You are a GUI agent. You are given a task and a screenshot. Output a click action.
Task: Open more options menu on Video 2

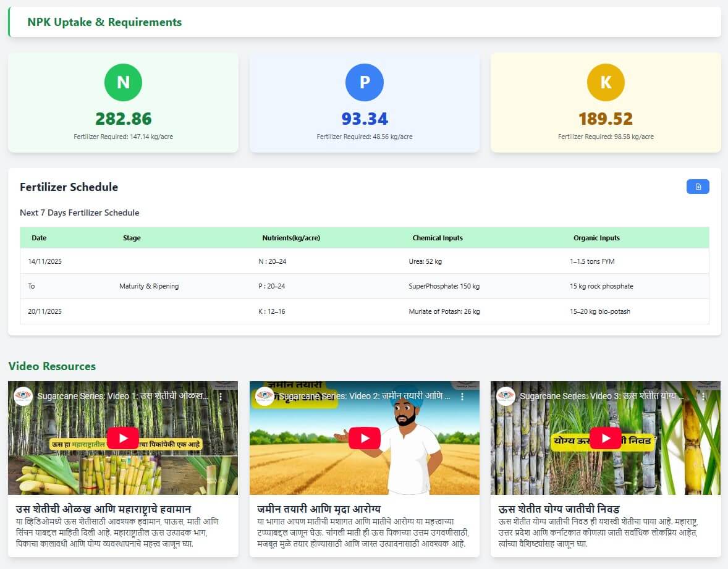pyautogui.click(x=462, y=397)
